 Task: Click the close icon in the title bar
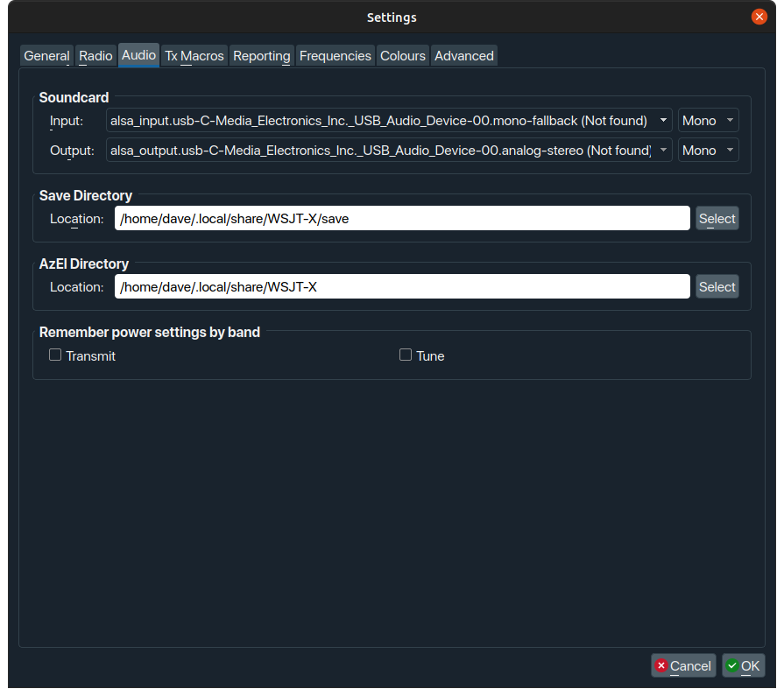pyautogui.click(x=759, y=16)
